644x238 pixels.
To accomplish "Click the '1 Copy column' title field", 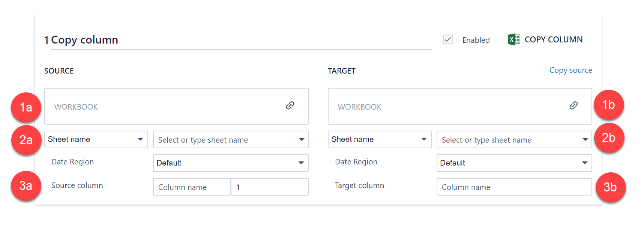I will [238, 40].
